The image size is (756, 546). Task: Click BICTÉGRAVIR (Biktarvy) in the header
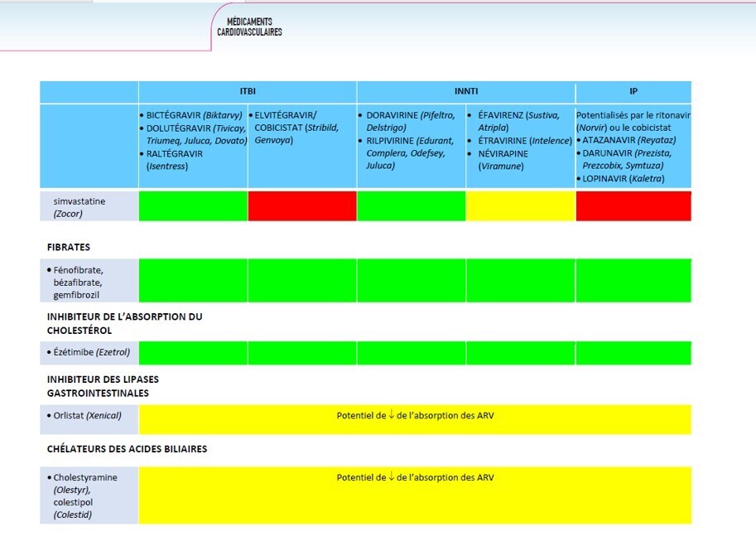click(194, 115)
